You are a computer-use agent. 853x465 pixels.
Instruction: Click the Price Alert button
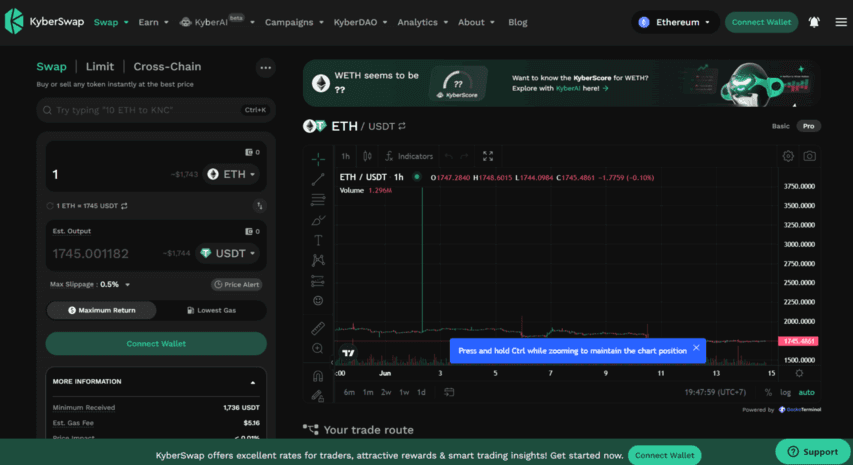click(x=237, y=284)
